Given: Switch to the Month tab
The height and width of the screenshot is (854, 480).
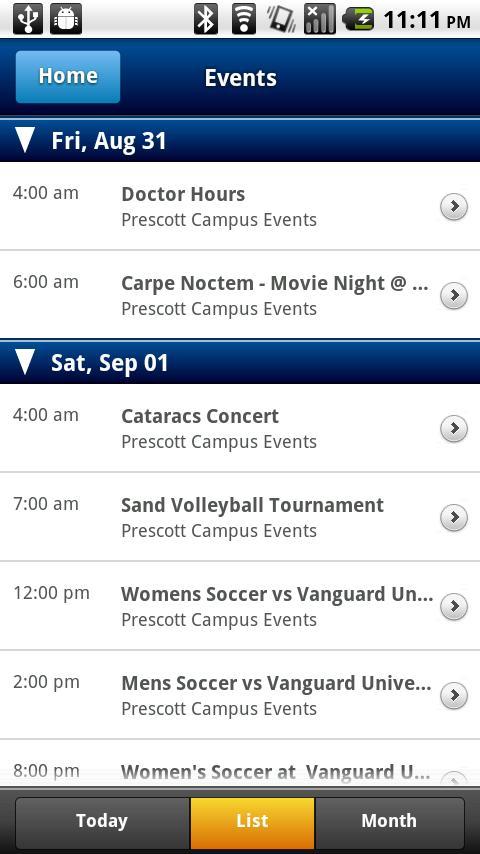Looking at the screenshot, I should pyautogui.click(x=389, y=821).
